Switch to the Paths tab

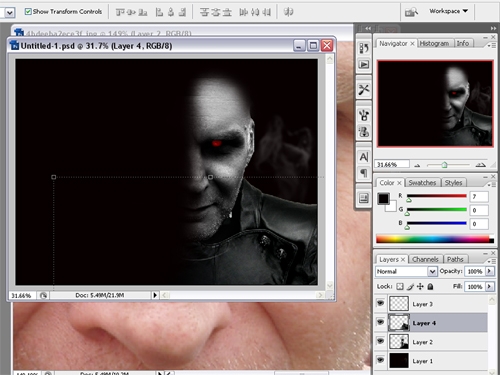coord(455,259)
